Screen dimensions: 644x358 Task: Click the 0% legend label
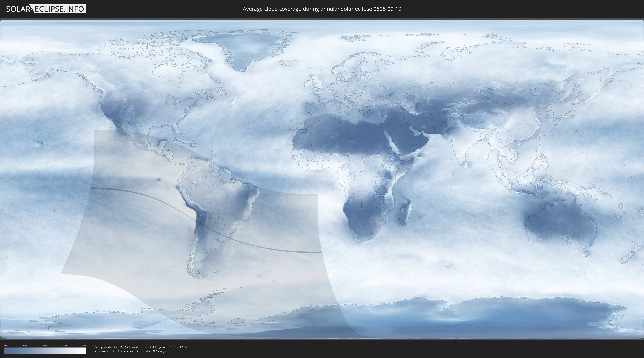tap(6, 345)
